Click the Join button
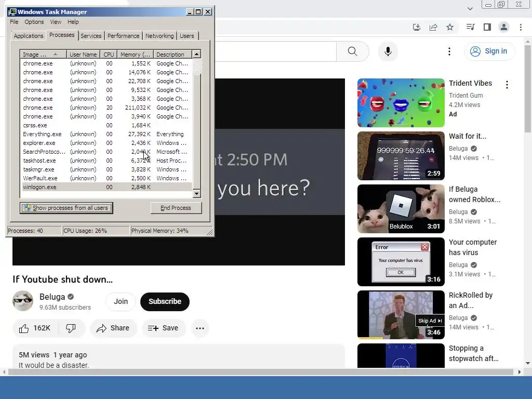The width and height of the screenshot is (532, 399). (x=121, y=302)
